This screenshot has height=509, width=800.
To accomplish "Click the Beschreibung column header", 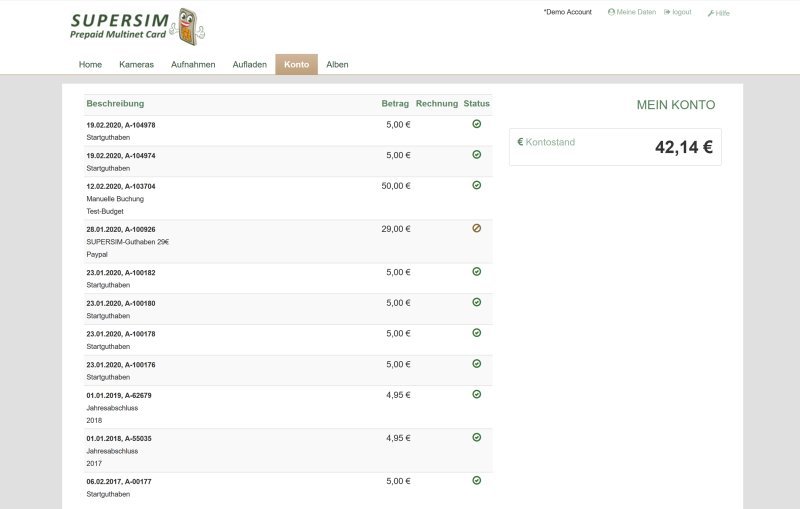I will coord(115,104).
